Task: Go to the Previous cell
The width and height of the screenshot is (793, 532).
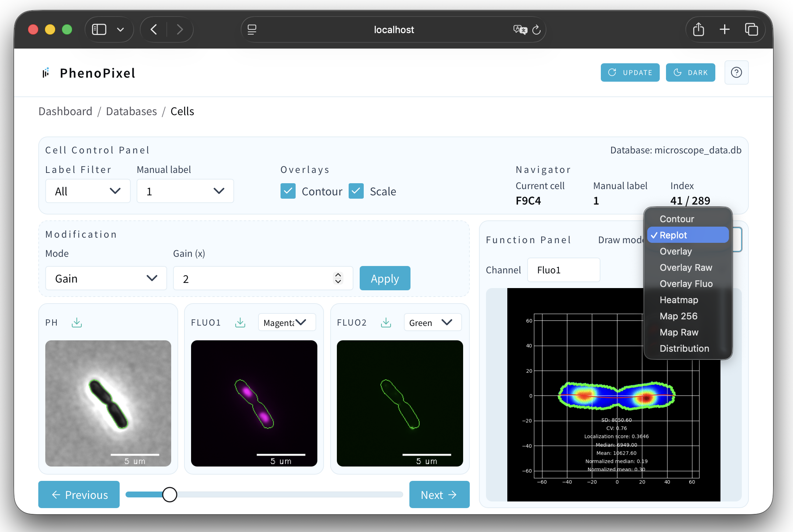Action: tap(79, 494)
